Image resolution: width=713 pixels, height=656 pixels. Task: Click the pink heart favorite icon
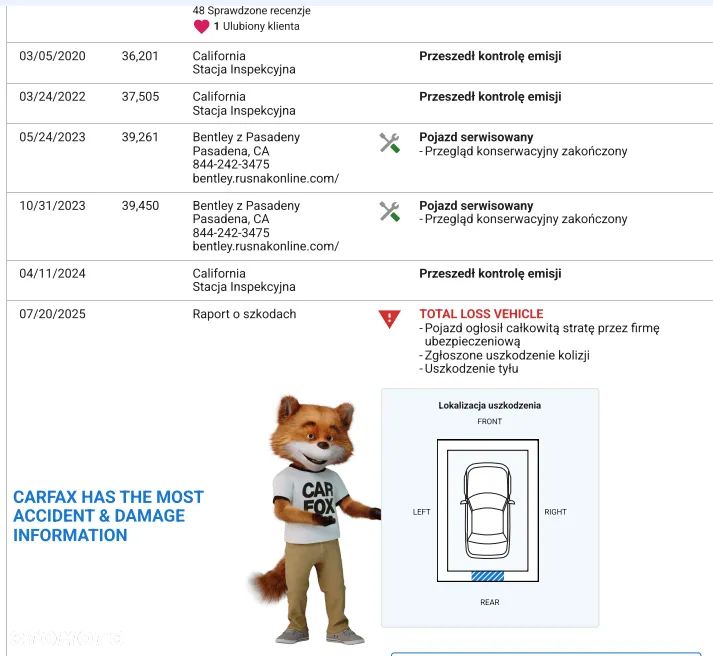click(201, 26)
